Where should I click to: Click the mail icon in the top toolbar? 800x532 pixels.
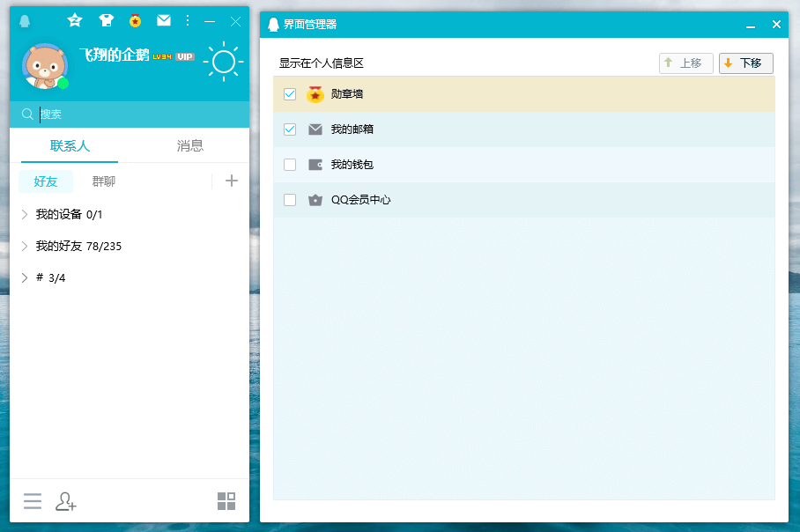tap(163, 20)
